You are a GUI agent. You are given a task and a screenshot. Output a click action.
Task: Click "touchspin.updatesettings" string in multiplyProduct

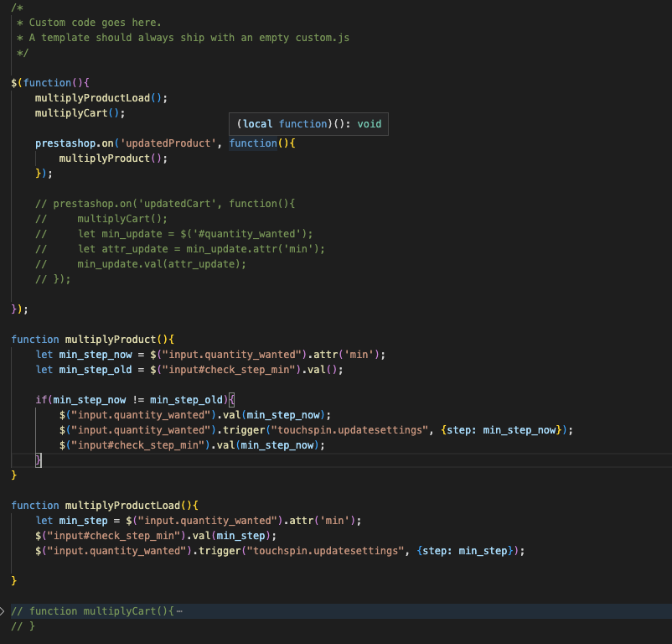coord(349,430)
